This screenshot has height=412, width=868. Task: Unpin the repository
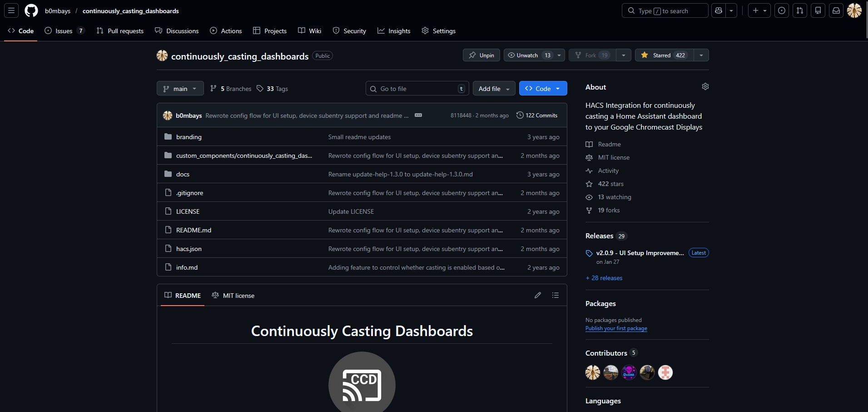coord(481,55)
